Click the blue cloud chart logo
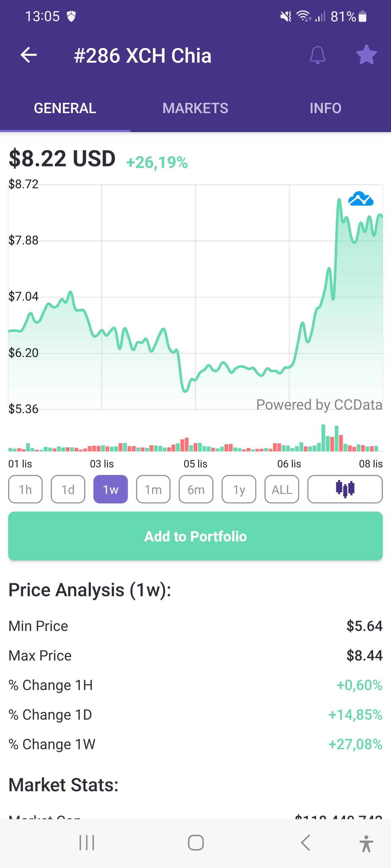 click(361, 199)
